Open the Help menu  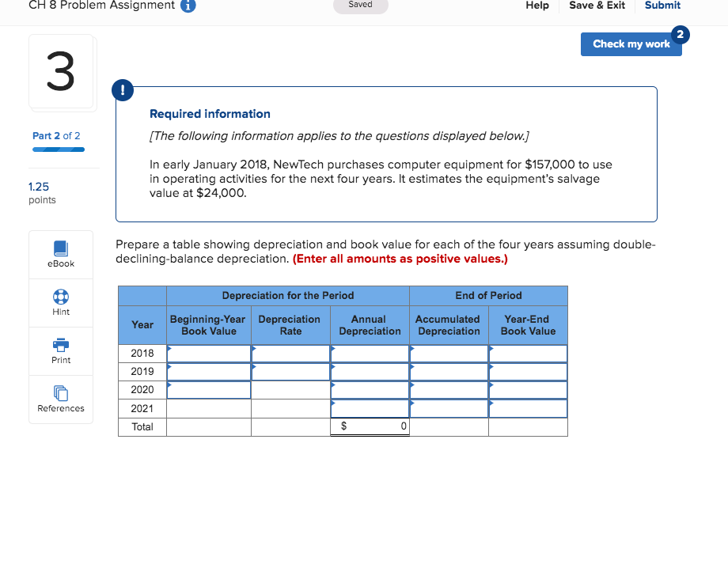coord(537,6)
